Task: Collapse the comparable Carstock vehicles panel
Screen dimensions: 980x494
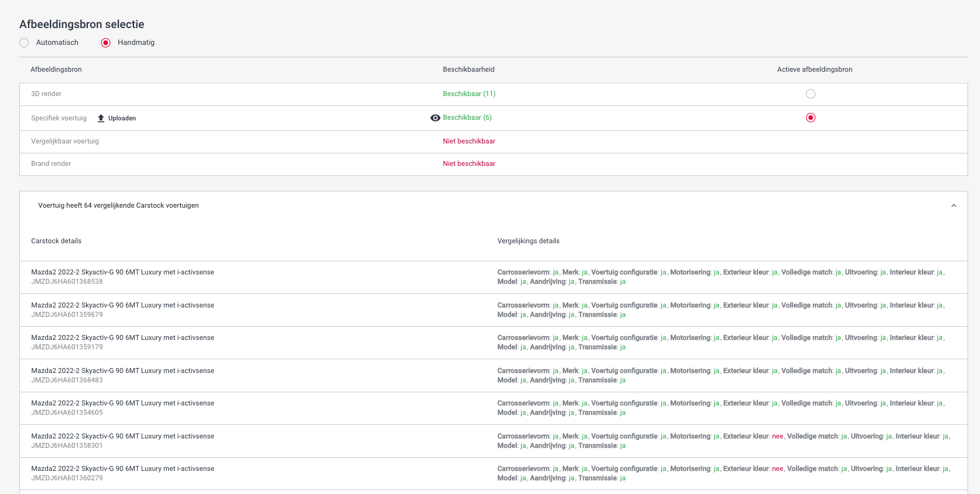Action: pyautogui.click(x=953, y=206)
